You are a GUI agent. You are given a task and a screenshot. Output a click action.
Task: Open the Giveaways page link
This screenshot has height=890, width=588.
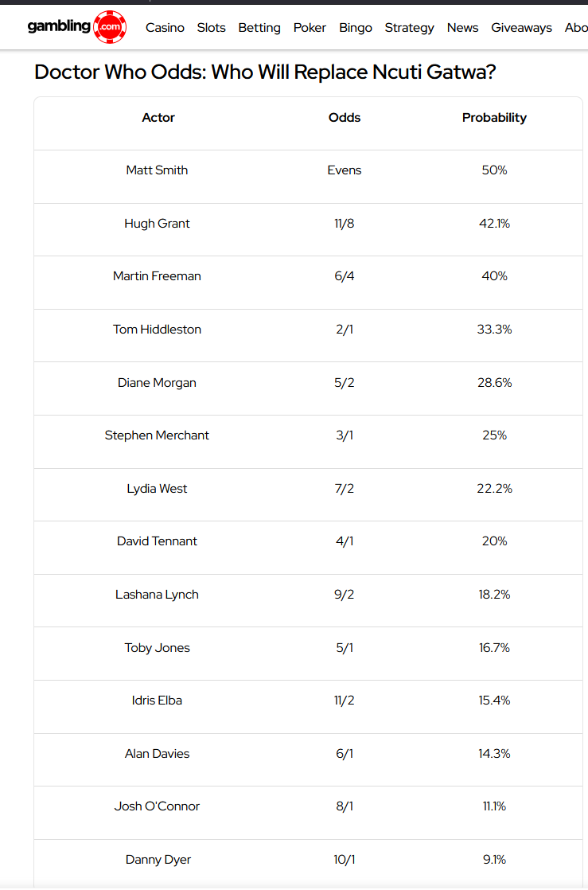point(522,28)
